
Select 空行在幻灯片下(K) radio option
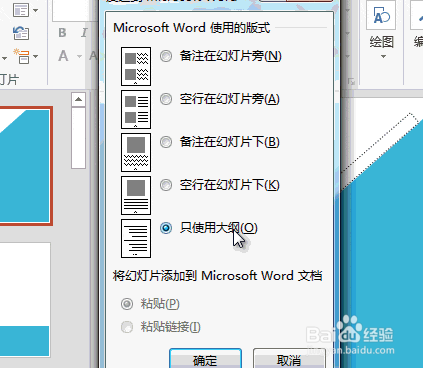166,185
